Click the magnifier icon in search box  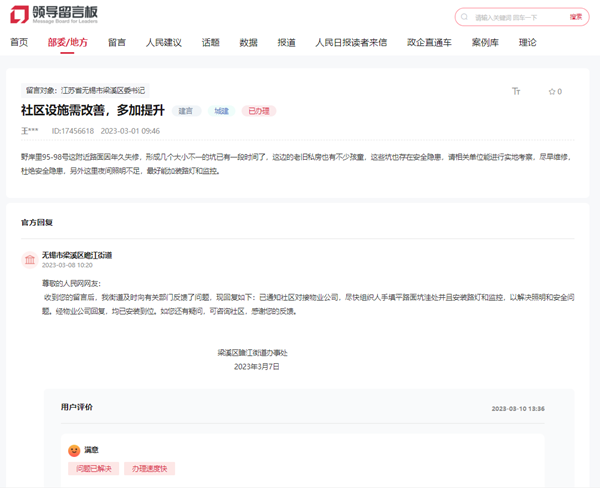point(464,17)
